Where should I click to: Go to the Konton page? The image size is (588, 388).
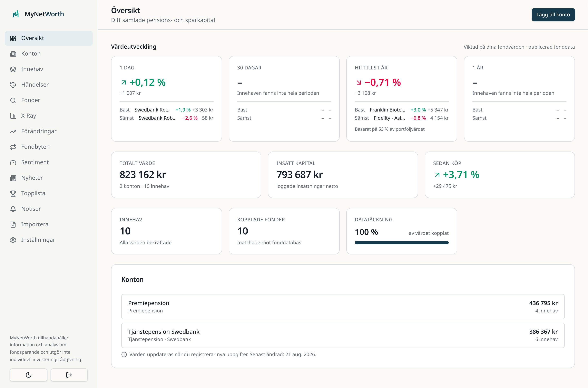49,54
